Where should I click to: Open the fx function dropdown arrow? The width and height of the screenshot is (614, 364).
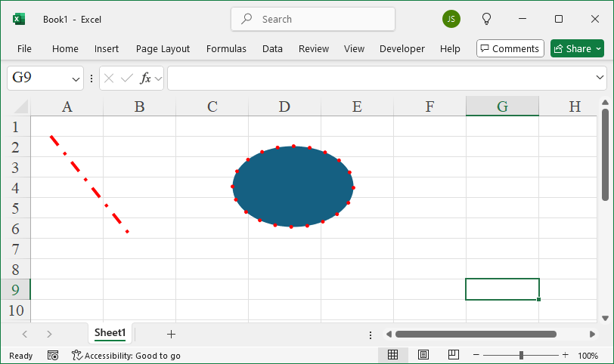[158, 79]
